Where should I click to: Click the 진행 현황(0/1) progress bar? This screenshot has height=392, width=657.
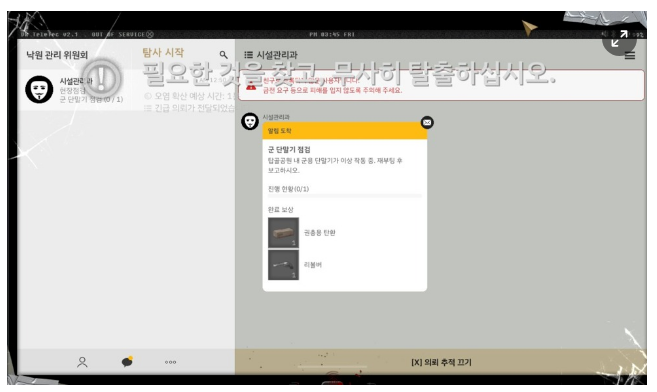coord(344,196)
